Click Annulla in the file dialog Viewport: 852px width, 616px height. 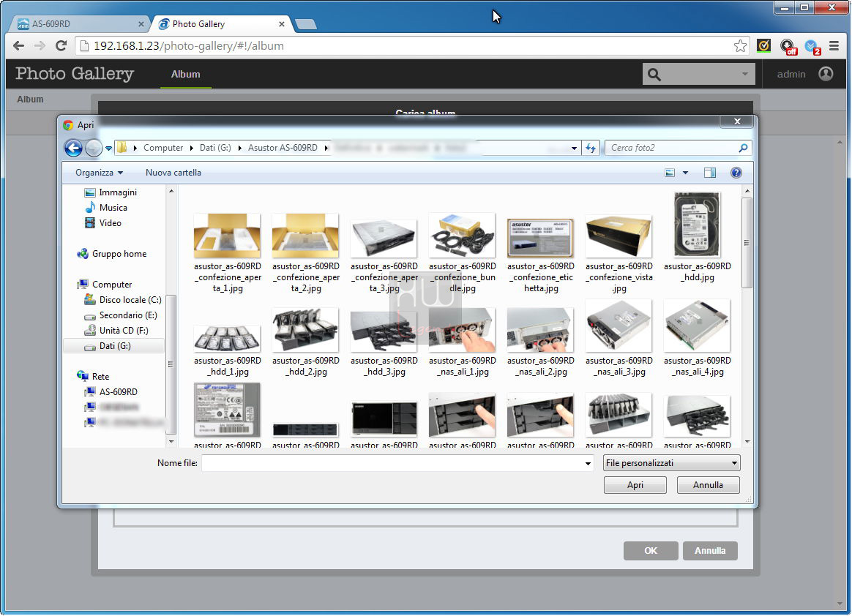coord(708,485)
